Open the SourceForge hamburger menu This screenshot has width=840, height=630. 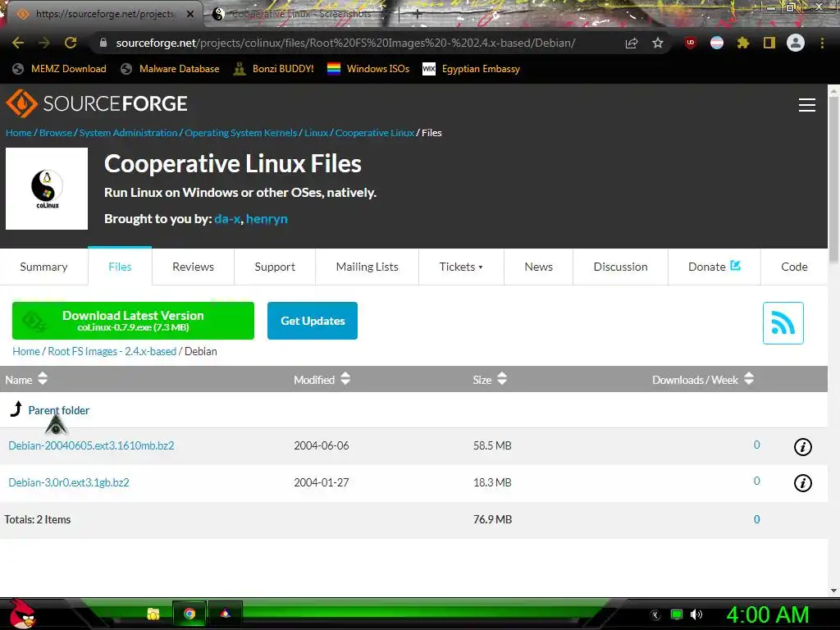point(807,105)
